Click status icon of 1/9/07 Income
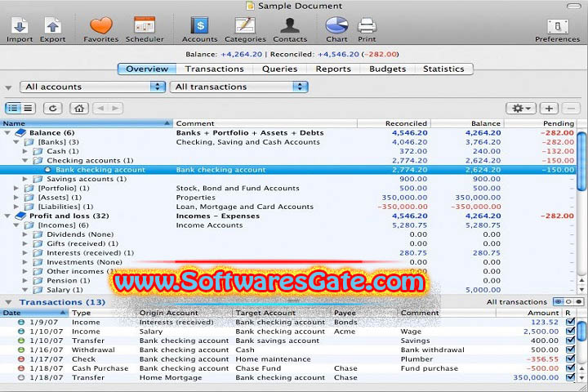 click(21, 323)
